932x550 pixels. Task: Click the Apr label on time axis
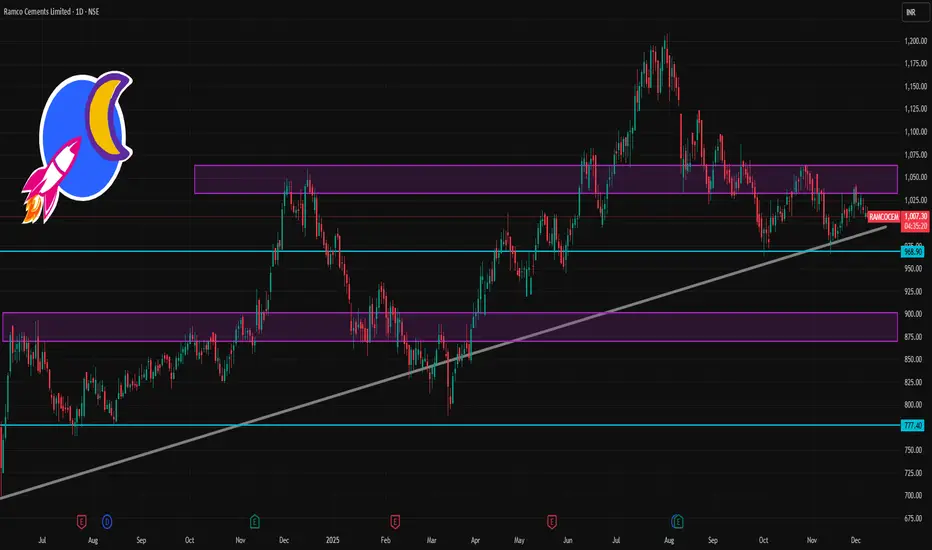point(476,540)
